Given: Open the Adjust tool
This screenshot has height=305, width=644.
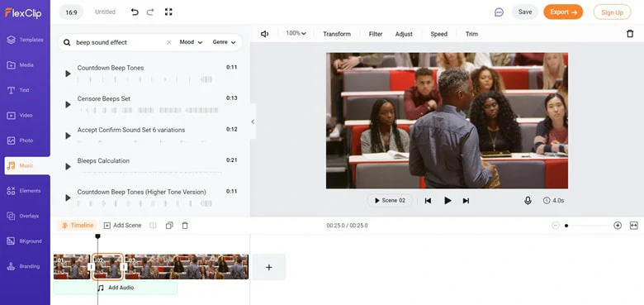Looking at the screenshot, I should [x=404, y=34].
